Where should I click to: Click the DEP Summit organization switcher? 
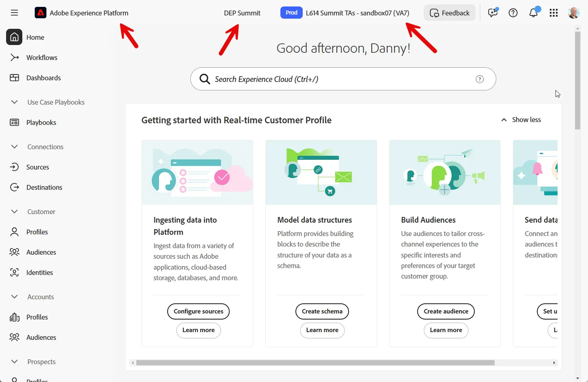pyautogui.click(x=242, y=13)
